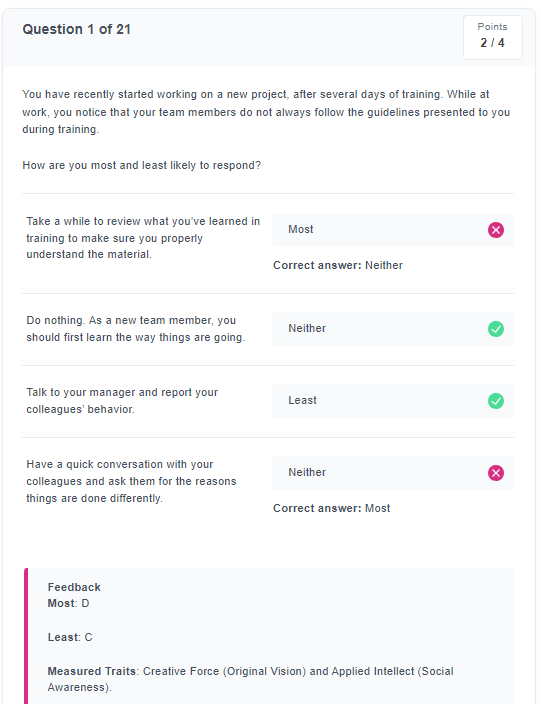
Task: Select the 'Do nothing' option text
Action: click(136, 329)
